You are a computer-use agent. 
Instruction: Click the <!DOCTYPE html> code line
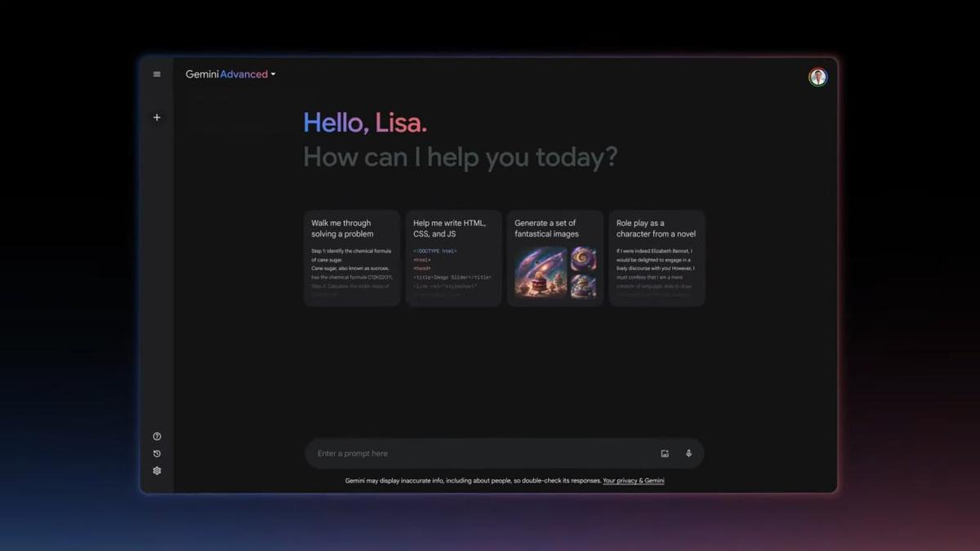pyautogui.click(x=434, y=251)
